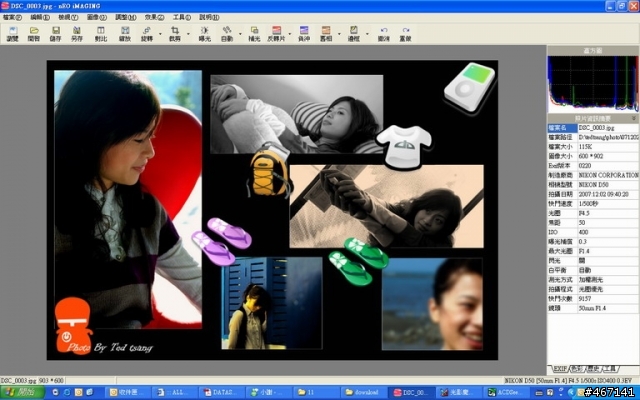Open the 效果 (Effects) menu
The width and height of the screenshot is (640, 400).
coord(154,17)
